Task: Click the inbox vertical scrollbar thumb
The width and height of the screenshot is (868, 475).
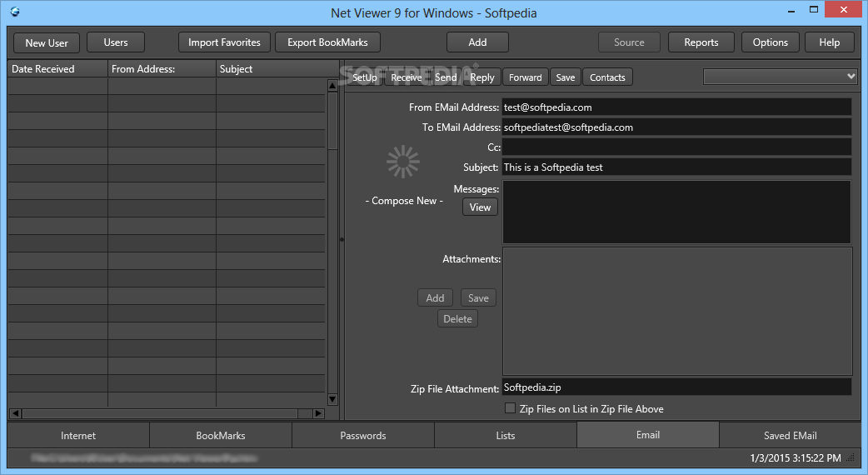Action: pos(332,121)
